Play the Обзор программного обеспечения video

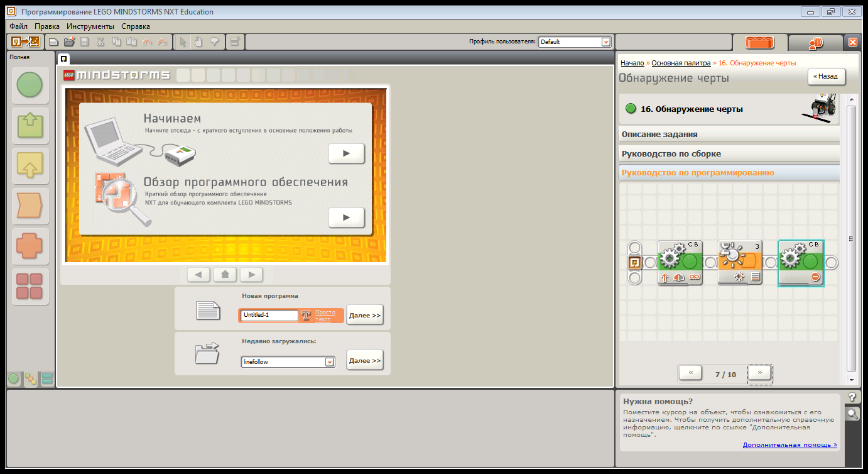[x=347, y=218]
